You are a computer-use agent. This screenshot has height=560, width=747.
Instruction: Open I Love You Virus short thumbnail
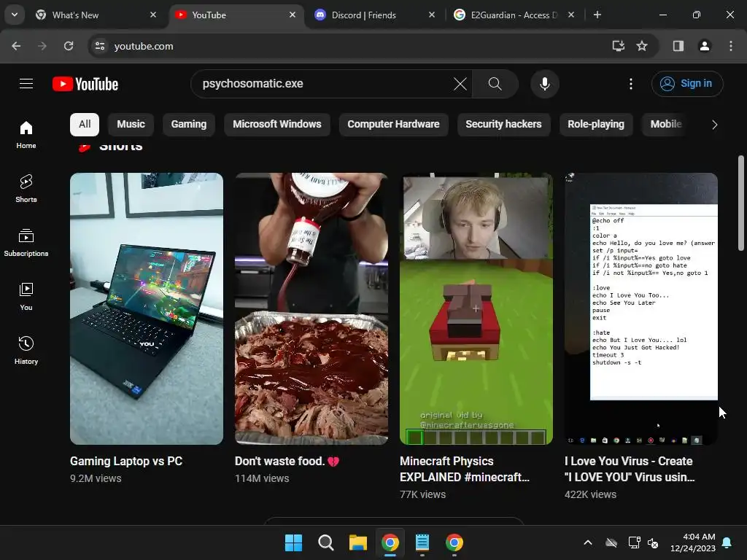pos(641,308)
